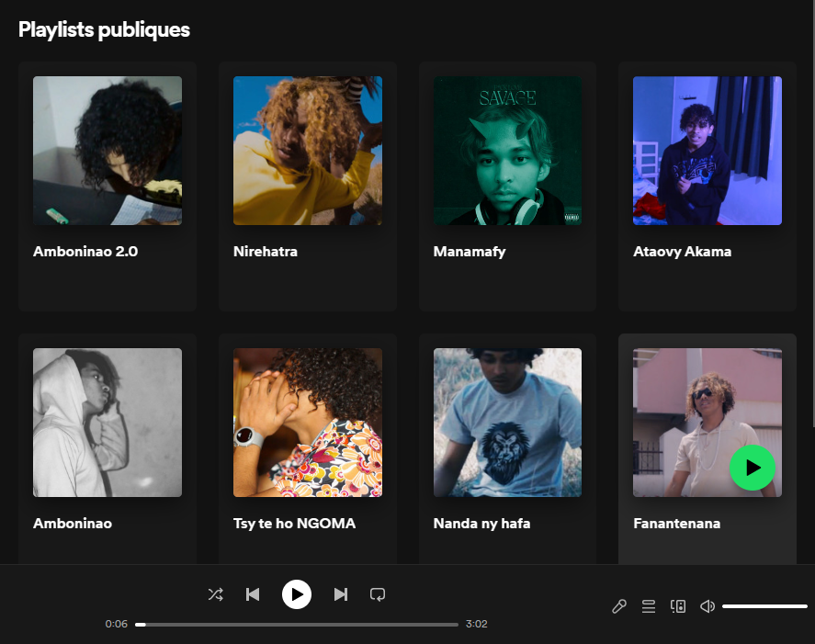
Task: Click the Playlists publiques heading
Action: tap(104, 30)
